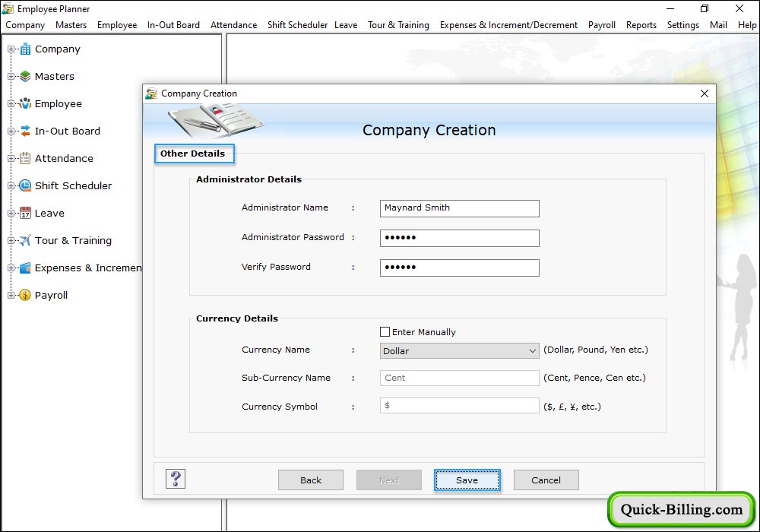Viewport: 760px width, 532px height.
Task: Click the Leave calendar icon in tree
Action: point(25,214)
